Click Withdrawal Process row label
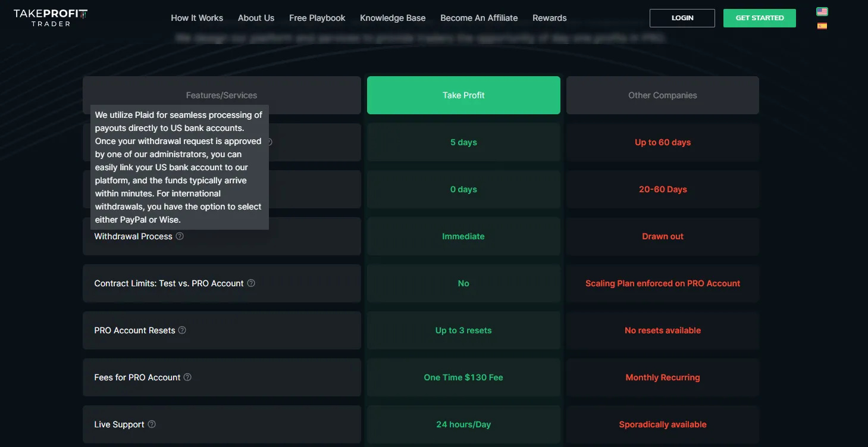The height and width of the screenshot is (447, 868). point(133,236)
